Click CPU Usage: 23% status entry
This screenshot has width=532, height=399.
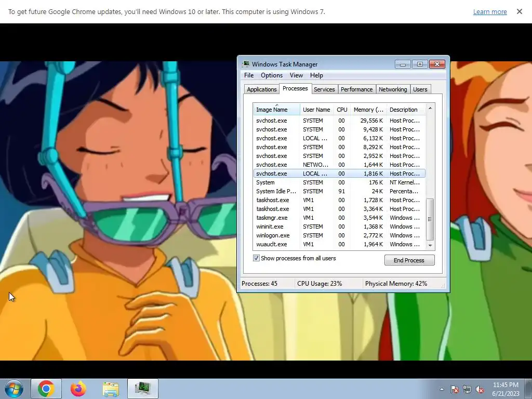(320, 284)
